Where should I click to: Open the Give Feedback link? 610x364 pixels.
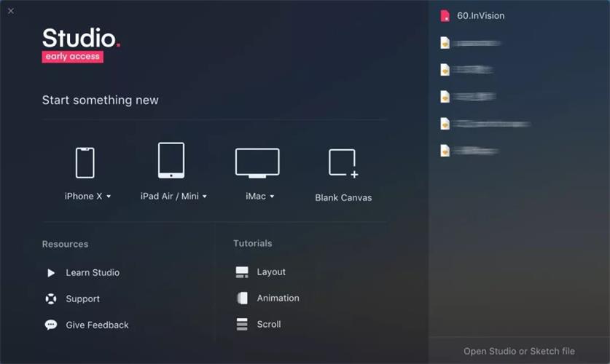pyautogui.click(x=97, y=325)
